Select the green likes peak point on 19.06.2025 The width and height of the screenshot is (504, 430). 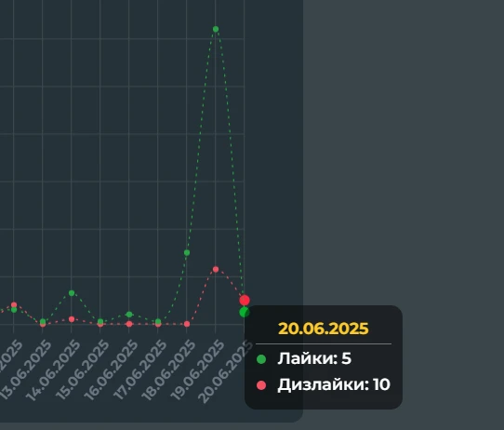(x=216, y=29)
